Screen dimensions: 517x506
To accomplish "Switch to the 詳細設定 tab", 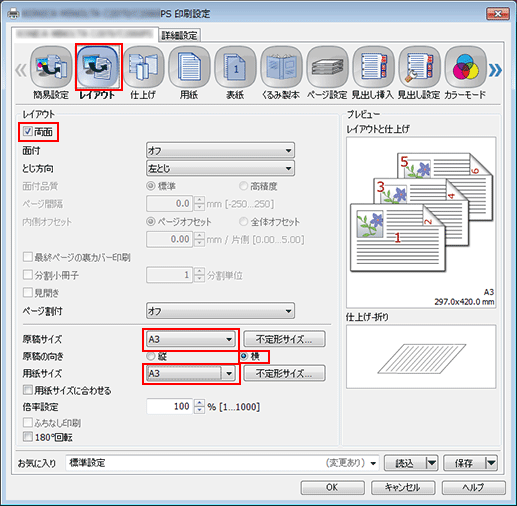I will click(179, 35).
